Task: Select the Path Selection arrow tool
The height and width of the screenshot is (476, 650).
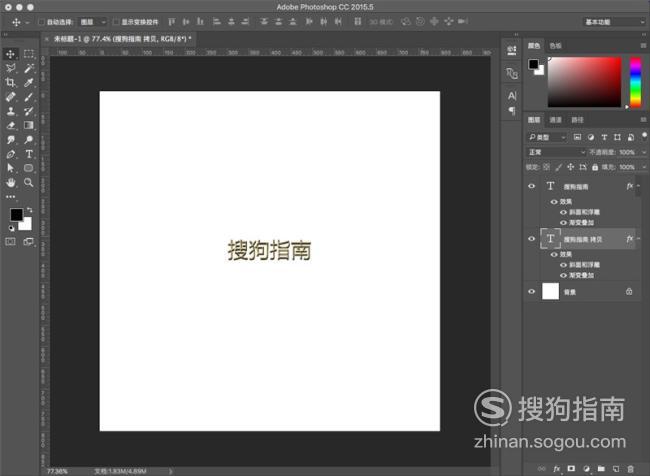Action: (11, 168)
